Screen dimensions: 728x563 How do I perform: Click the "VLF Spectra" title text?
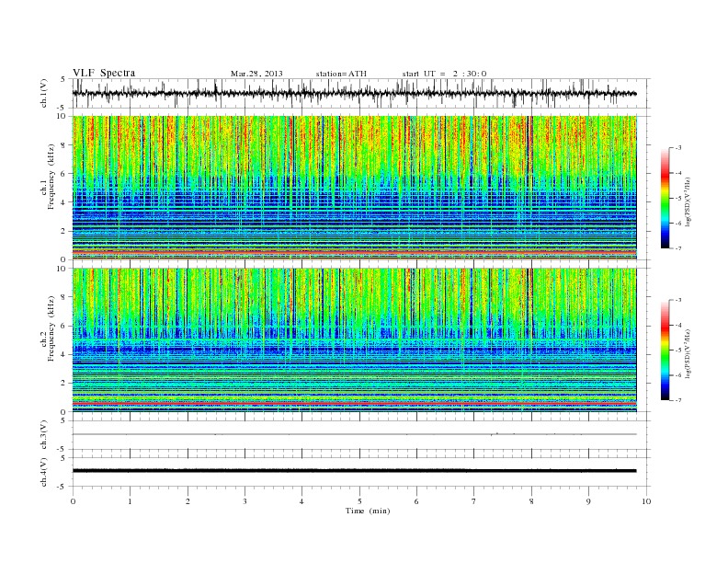point(104,73)
